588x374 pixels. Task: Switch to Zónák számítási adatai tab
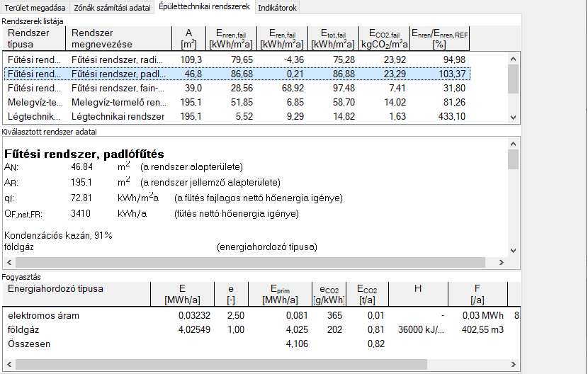(112, 8)
